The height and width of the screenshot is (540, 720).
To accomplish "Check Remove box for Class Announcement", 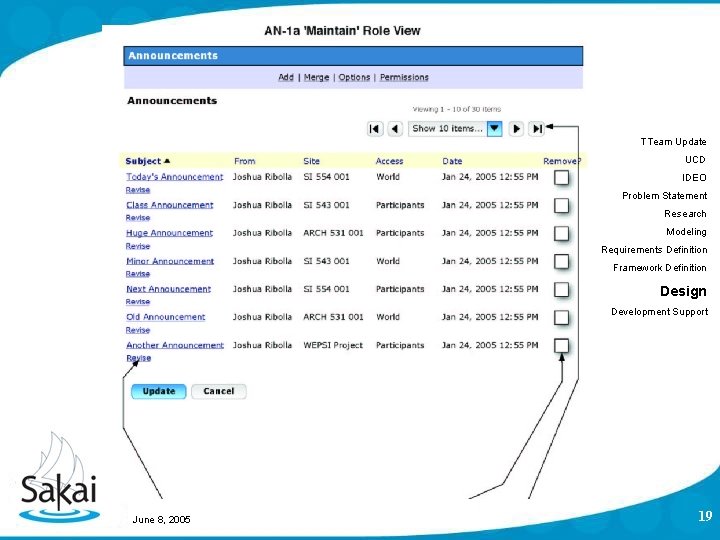I will tap(561, 205).
